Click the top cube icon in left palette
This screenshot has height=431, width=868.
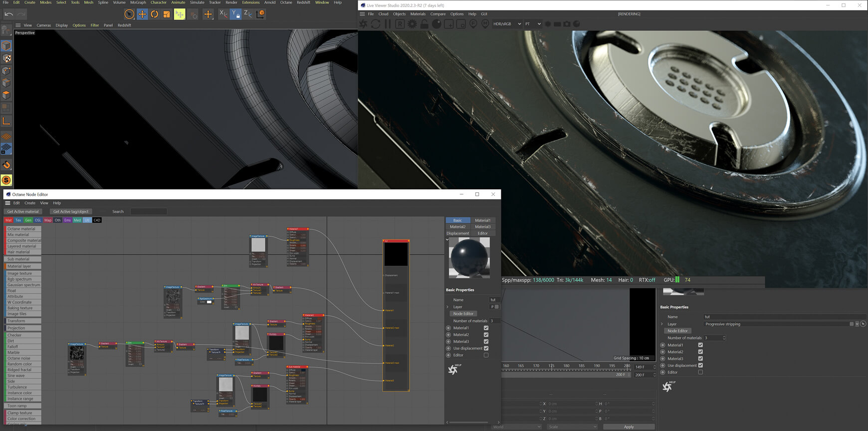tap(6, 46)
